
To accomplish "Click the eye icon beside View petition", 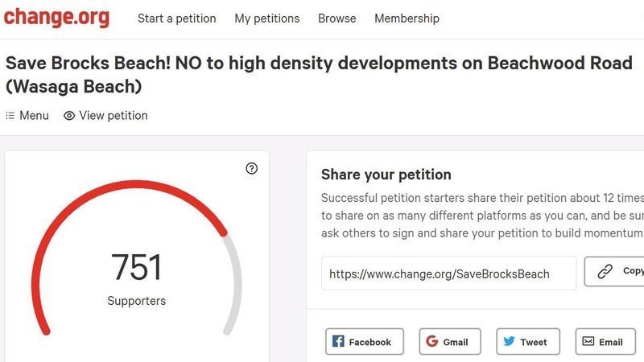I will (x=69, y=116).
